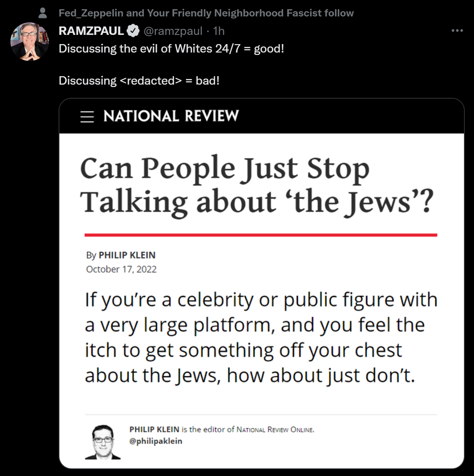Click National Review Online in the author bio
The width and height of the screenshot is (474, 476).
275,429
